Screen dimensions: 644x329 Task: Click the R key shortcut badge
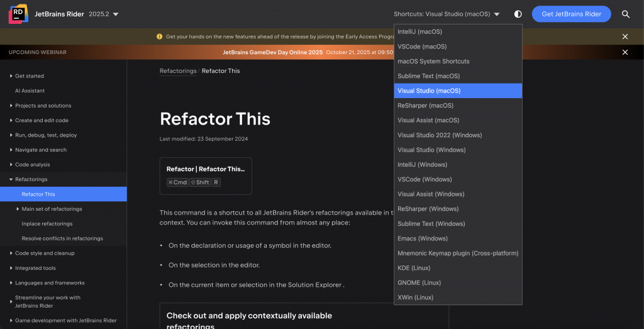[216, 182]
